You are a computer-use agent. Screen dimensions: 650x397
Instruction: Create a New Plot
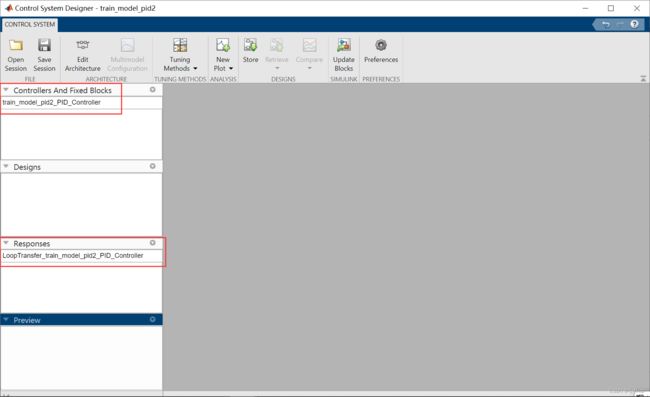[x=223, y=55]
